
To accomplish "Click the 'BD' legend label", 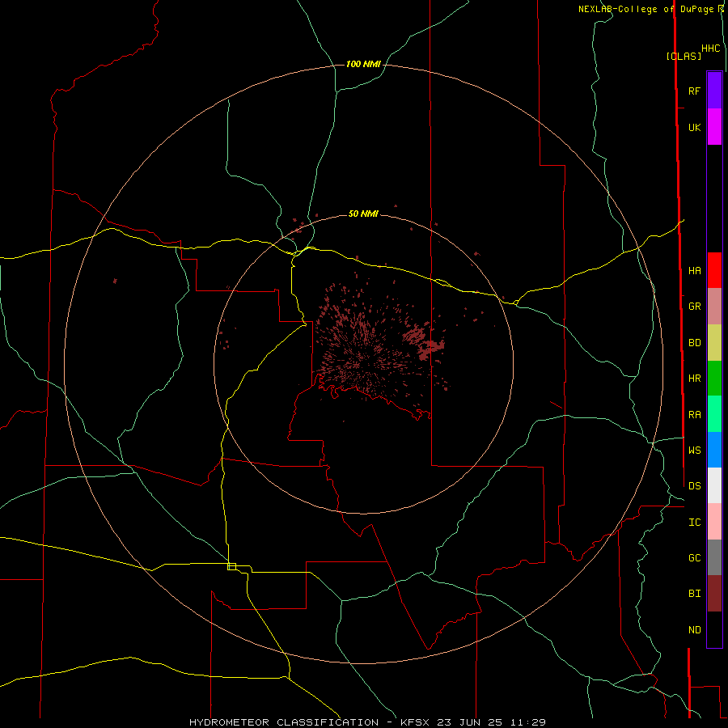I will (695, 343).
